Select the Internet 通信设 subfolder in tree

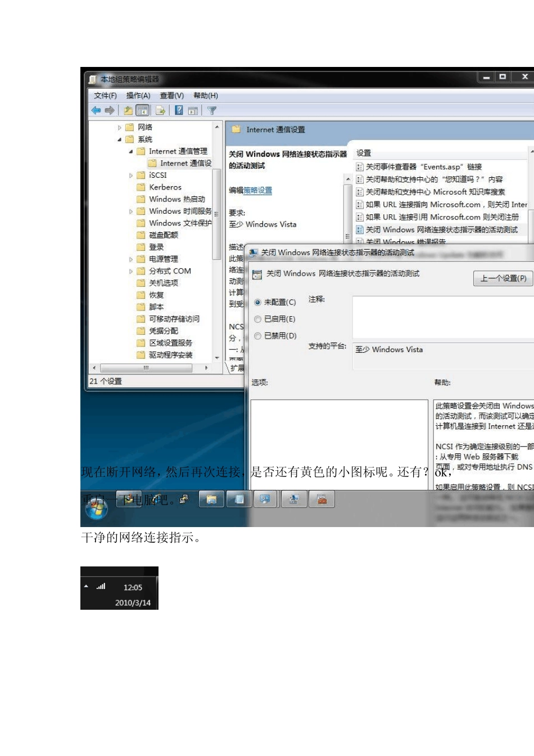coord(185,163)
